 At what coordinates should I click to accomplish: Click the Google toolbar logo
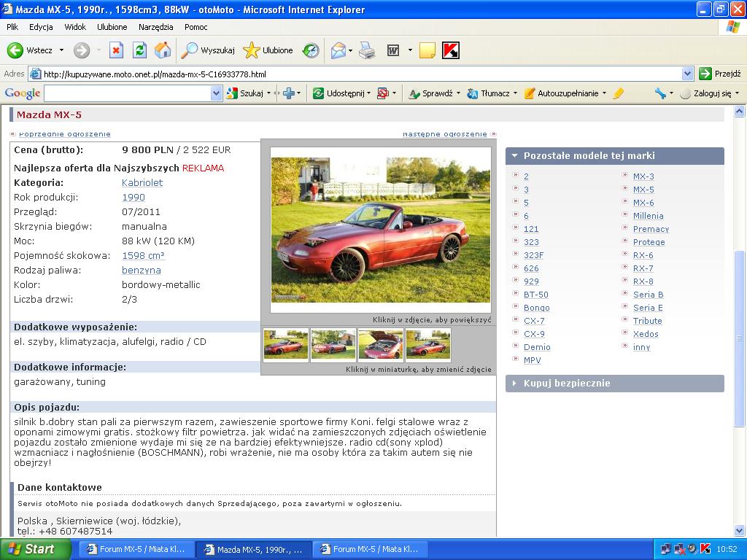click(23, 93)
